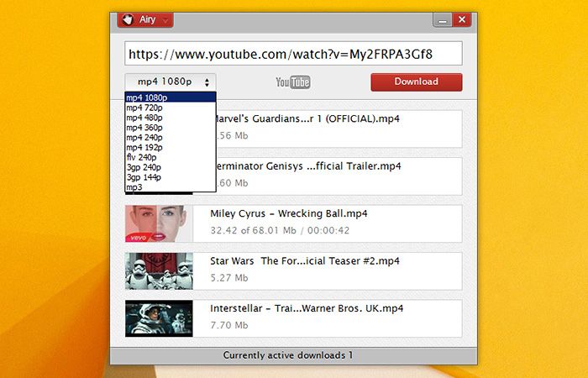Select Interstellar Warner Bros. UK.mp4 title

pyautogui.click(x=307, y=308)
